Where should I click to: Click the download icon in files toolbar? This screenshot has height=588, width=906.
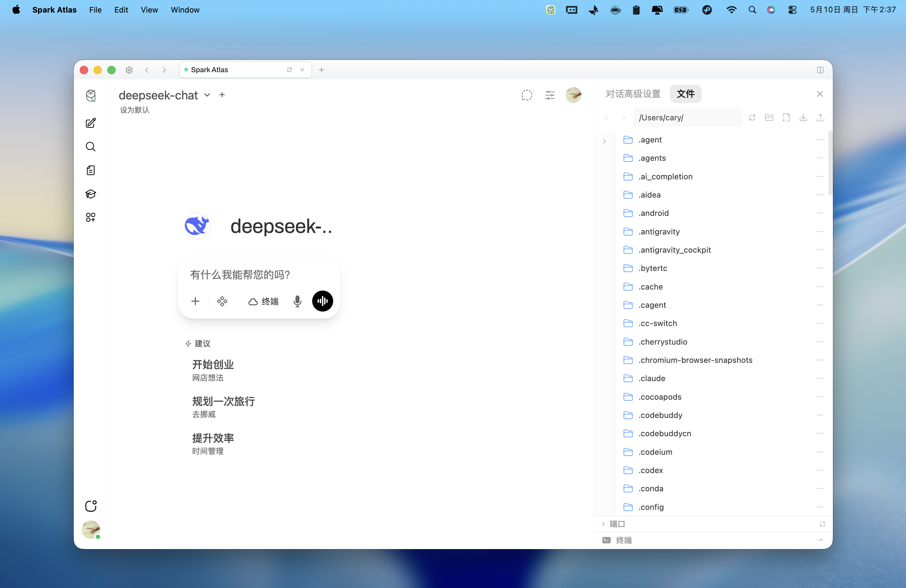(803, 118)
